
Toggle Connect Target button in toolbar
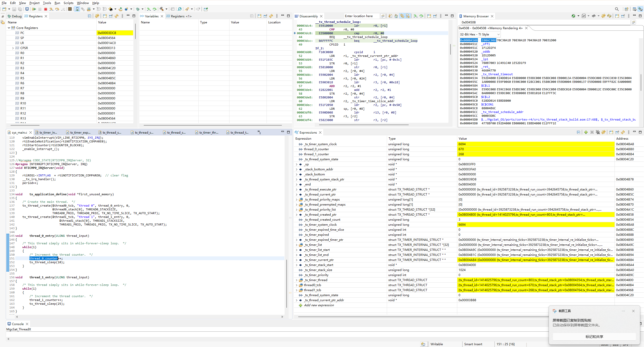pyautogui.click(x=77, y=9)
